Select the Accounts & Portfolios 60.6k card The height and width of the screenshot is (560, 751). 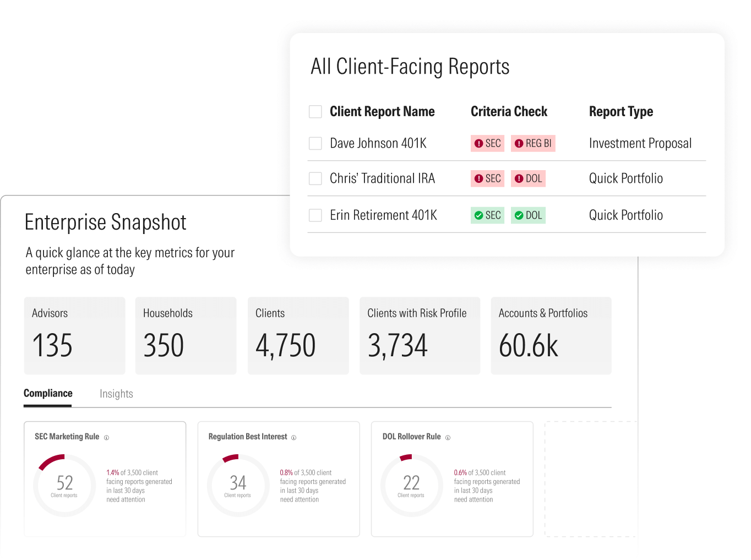pos(551,335)
